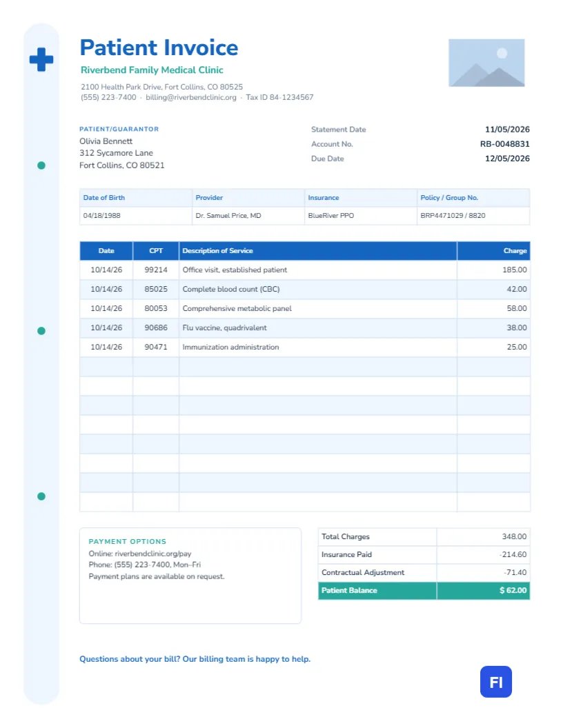Click the Patient Balance label
The height and width of the screenshot is (728, 563).
[349, 591]
